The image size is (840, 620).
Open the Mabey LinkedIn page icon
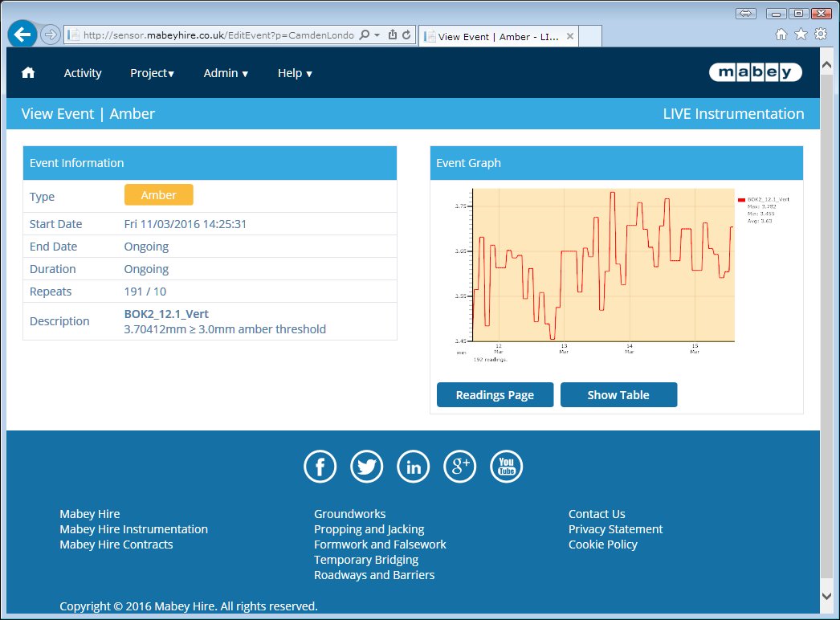coord(413,467)
